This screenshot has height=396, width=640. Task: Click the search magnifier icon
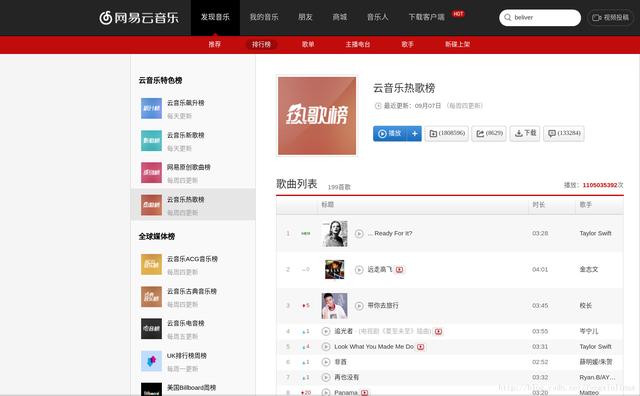tap(508, 18)
